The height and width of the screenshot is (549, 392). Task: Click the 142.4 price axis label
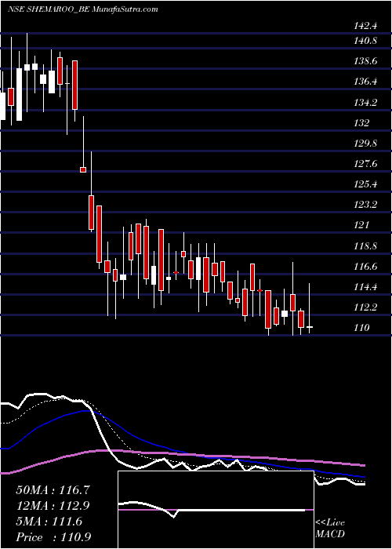point(365,26)
